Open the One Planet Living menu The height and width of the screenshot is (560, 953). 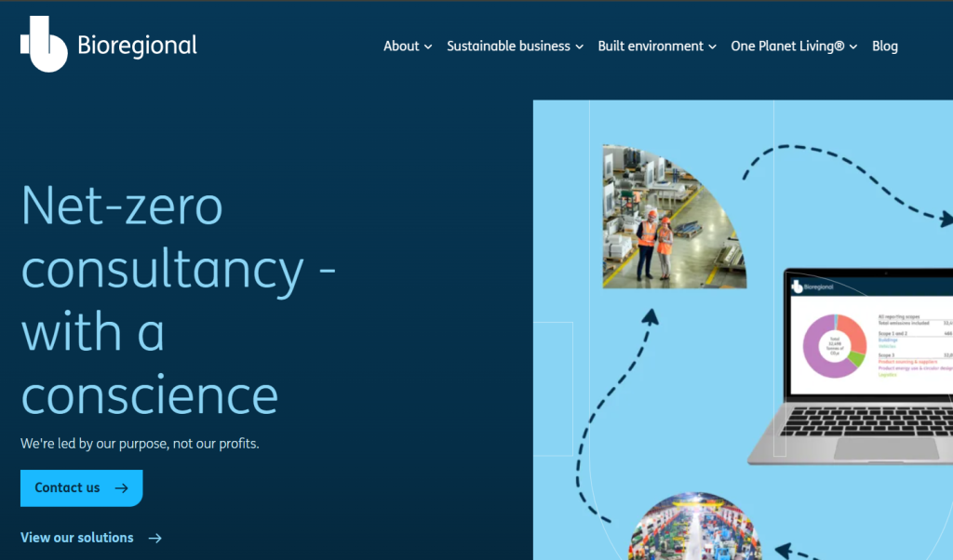[x=787, y=47]
